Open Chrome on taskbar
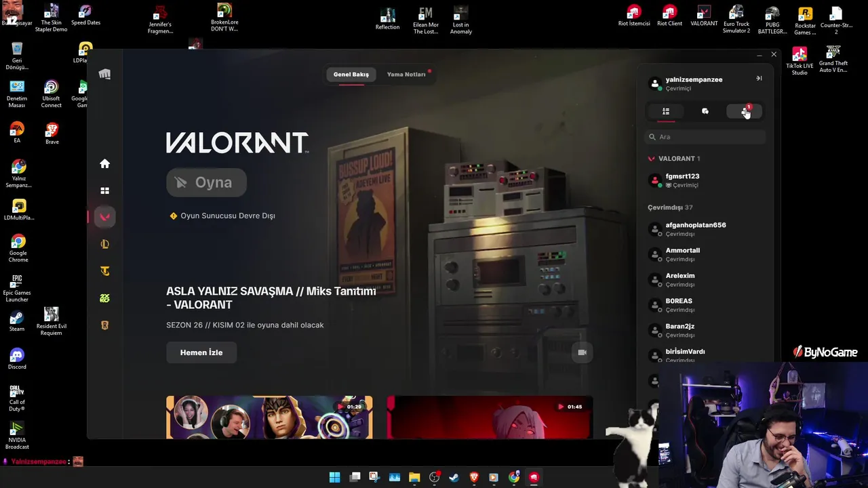The image size is (868, 488). tap(514, 477)
